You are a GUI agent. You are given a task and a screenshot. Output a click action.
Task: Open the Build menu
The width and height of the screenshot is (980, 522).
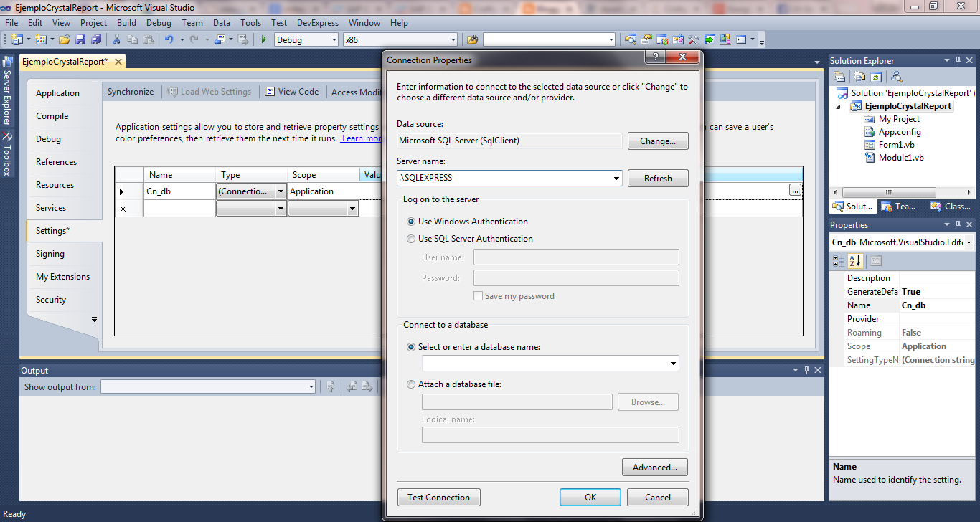[x=126, y=23]
